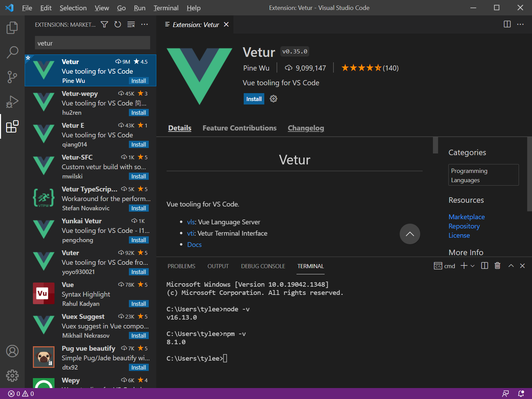532x399 pixels.
Task: Open the Explorer view in activity bar
Action: (x=12, y=28)
